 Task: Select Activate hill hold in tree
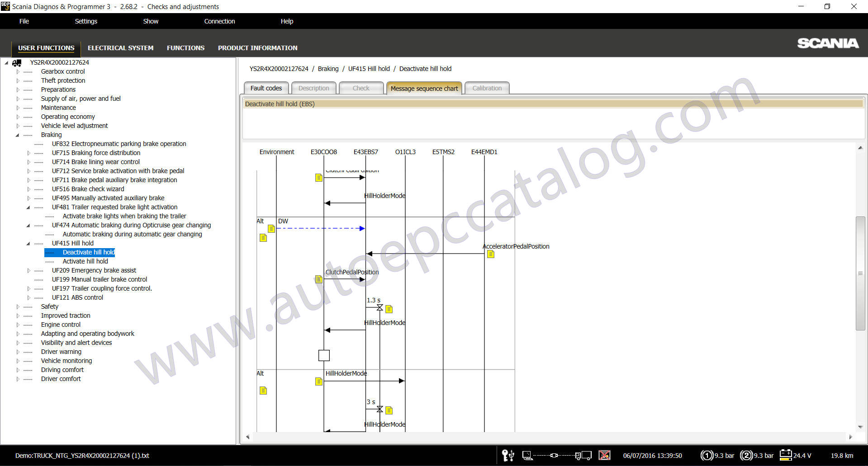point(85,261)
